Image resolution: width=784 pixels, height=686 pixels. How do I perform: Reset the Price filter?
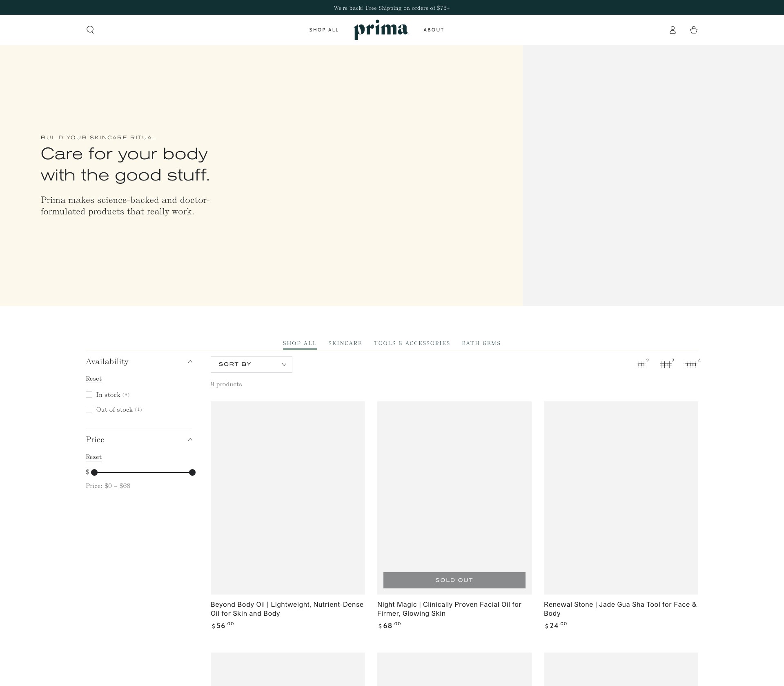point(94,457)
